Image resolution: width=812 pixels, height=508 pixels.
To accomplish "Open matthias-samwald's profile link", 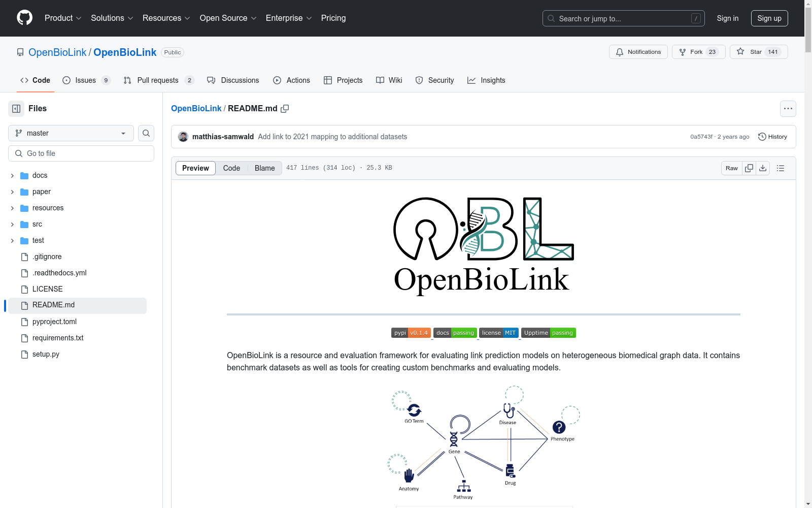I will pos(223,136).
